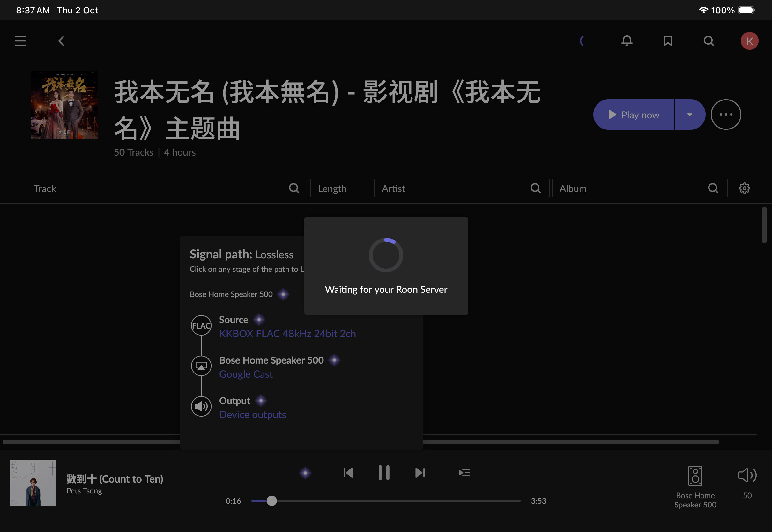Open bookmarks from the top bar

coord(668,41)
